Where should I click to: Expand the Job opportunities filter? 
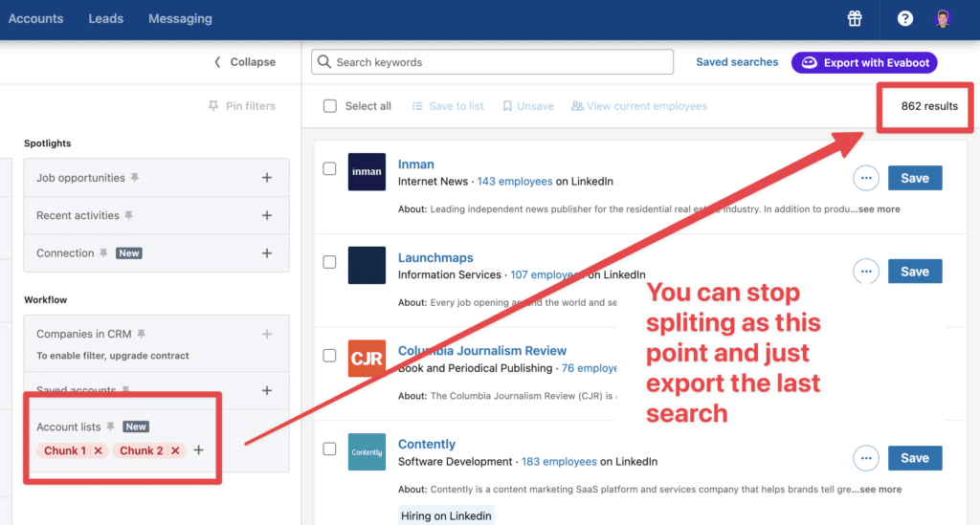[x=267, y=178]
